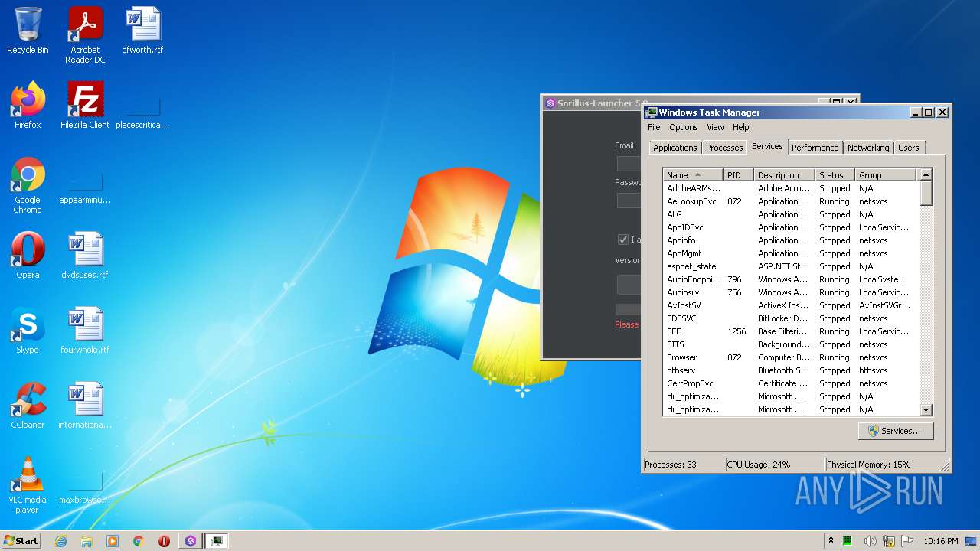980x551 pixels.
Task: Select the internationa... desktop document
Action: point(85,406)
